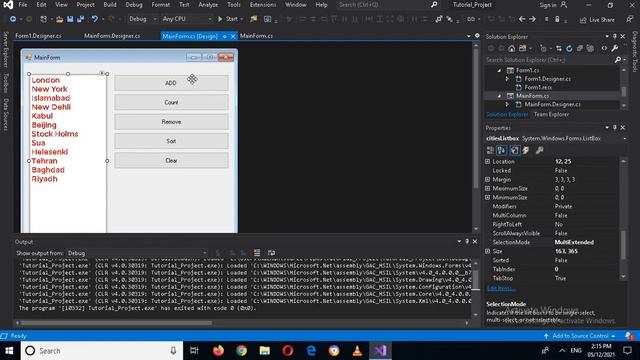Viewport: 640px width, 360px height.
Task: Click View Code icon in Solution Explorer
Action: click(604, 49)
